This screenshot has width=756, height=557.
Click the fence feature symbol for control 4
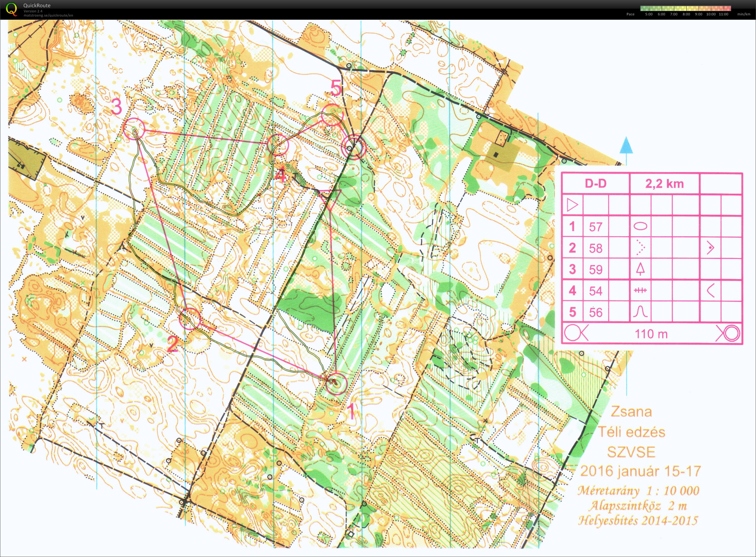pos(640,290)
